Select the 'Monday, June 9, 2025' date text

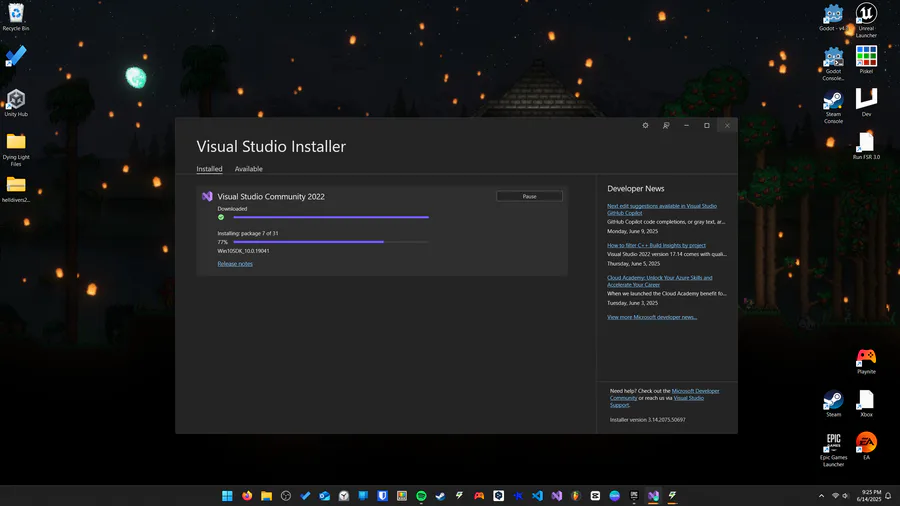pos(633,231)
